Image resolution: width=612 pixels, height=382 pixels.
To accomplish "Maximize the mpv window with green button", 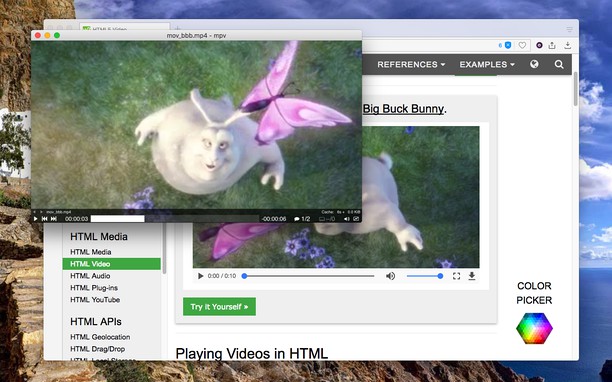I will tap(57, 36).
